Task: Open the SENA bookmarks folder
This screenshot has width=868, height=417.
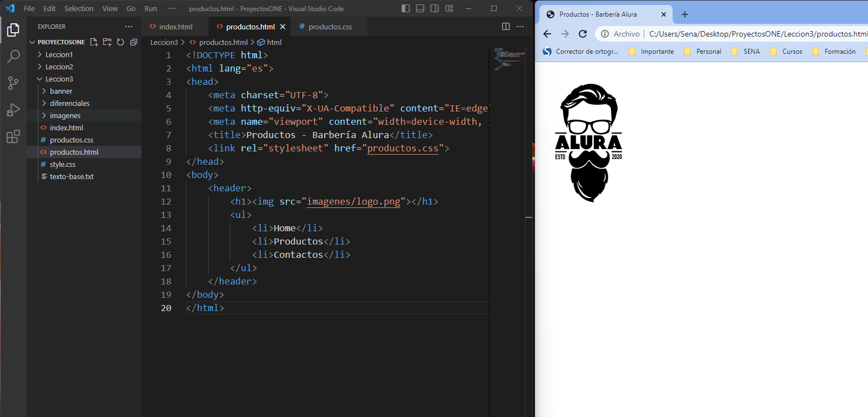Action: pyautogui.click(x=745, y=52)
